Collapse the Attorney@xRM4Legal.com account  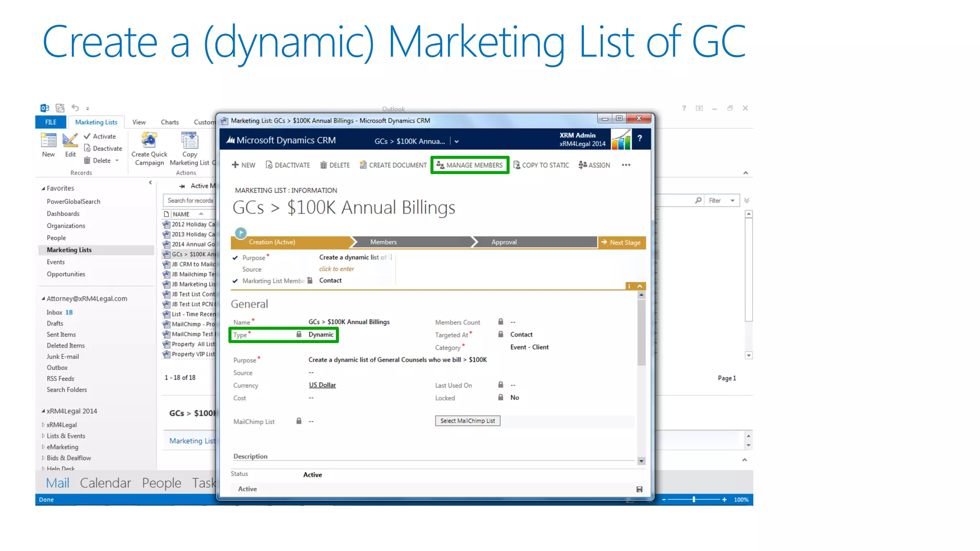click(43, 298)
